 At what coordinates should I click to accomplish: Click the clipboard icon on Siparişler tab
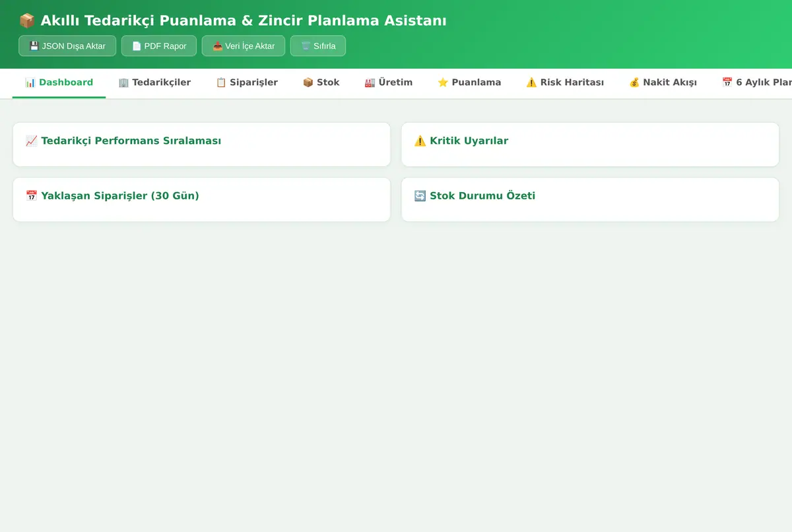(x=221, y=83)
